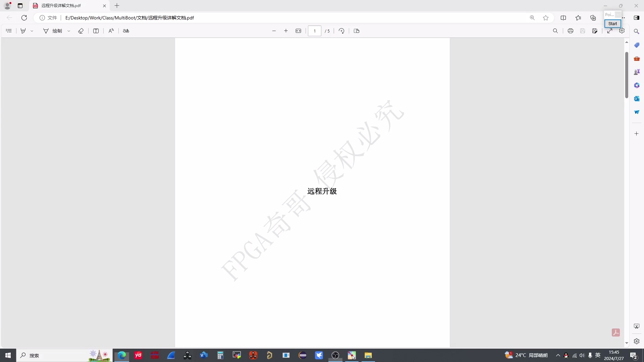This screenshot has width=644, height=362.
Task: Enable translate with the aあ button
Action: coord(125,31)
